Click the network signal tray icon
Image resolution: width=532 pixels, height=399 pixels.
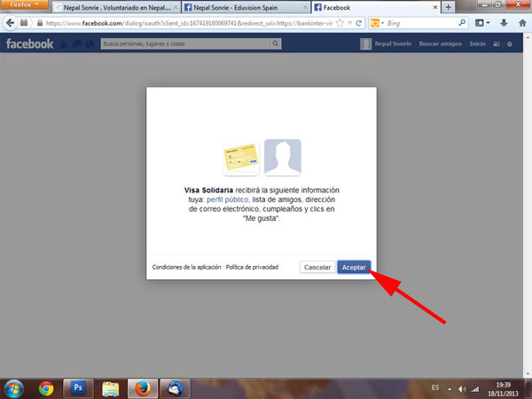pos(475,389)
